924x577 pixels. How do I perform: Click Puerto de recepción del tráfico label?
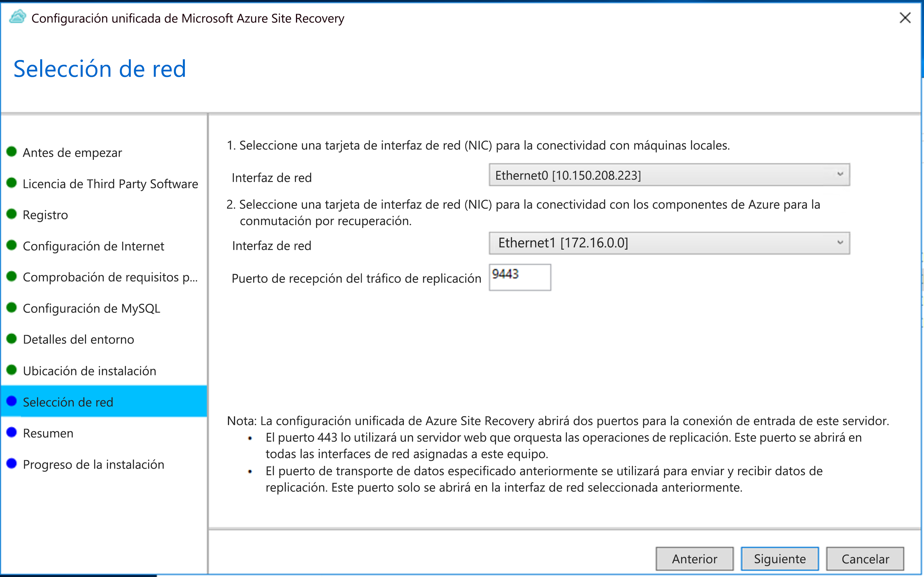pyautogui.click(x=357, y=279)
